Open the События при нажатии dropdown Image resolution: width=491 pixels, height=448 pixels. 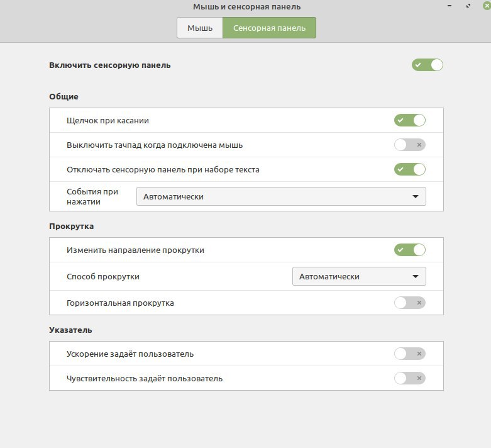[x=281, y=196]
